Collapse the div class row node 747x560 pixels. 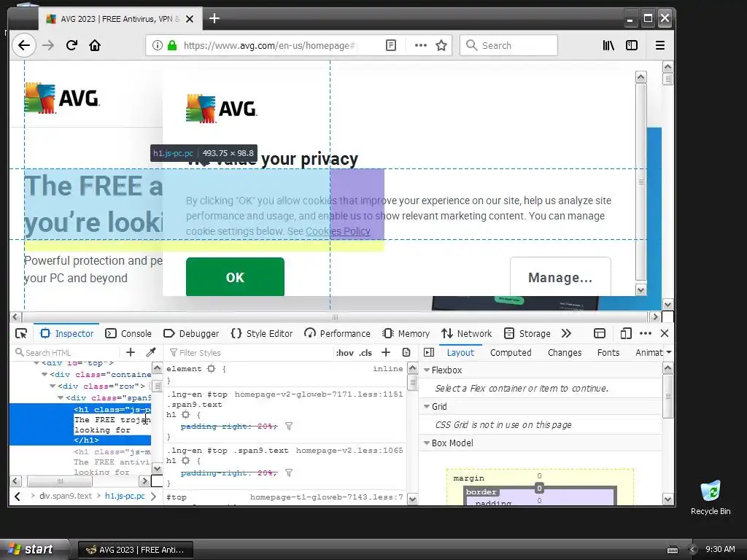[x=53, y=386]
